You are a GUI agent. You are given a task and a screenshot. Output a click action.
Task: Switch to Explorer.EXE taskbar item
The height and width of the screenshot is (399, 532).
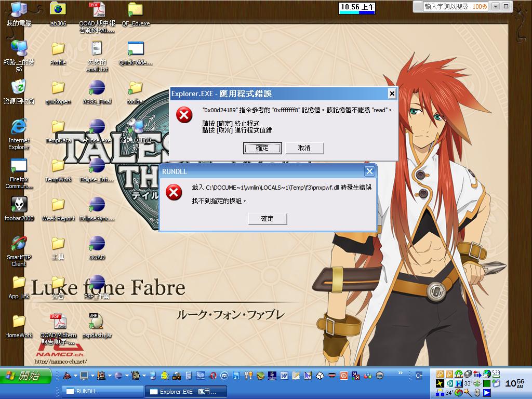pyautogui.click(x=185, y=391)
